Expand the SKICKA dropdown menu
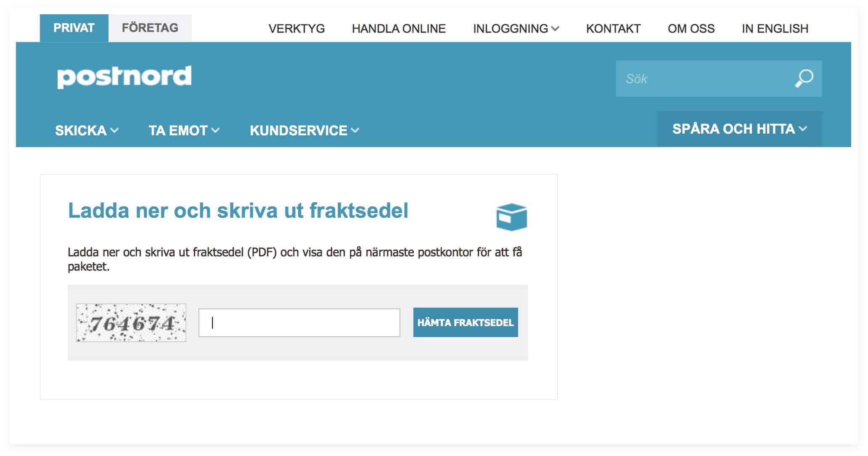Image resolution: width=868 pixels, height=456 pixels. tap(87, 130)
